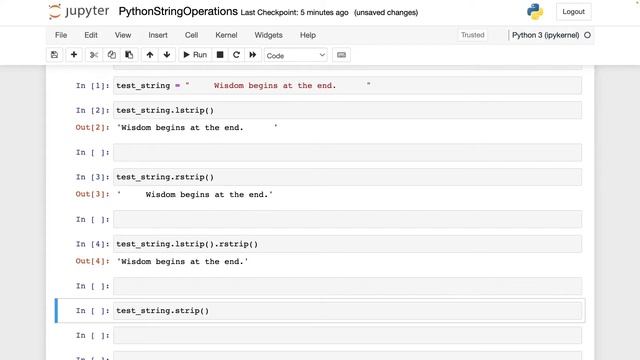Select cell with test_string.lstrip()

click(347, 111)
